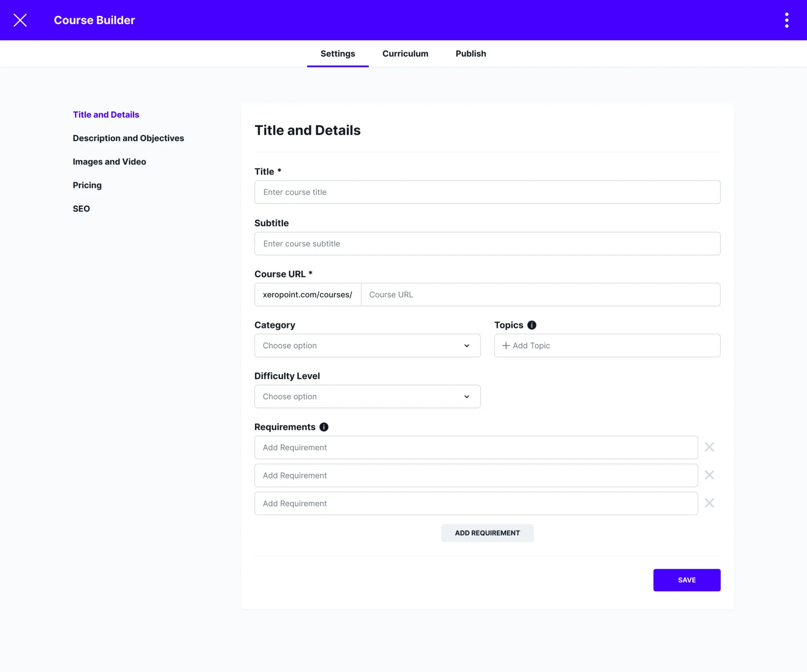Switch to the Publish tab
807x672 pixels.
[x=471, y=54]
